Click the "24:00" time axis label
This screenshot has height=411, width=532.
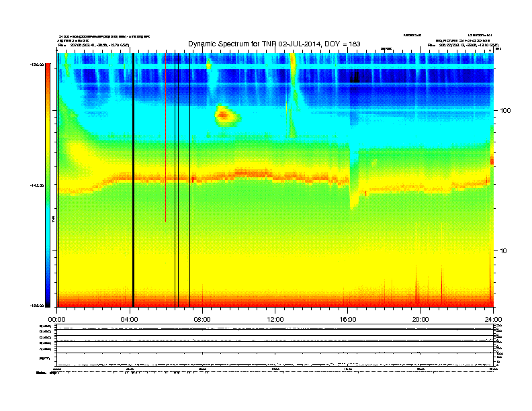pos(493,320)
